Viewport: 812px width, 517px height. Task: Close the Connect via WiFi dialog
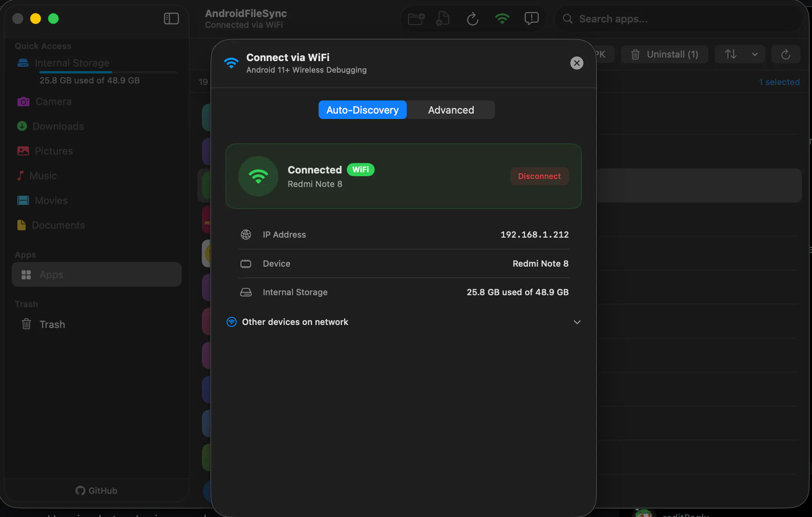pos(577,63)
